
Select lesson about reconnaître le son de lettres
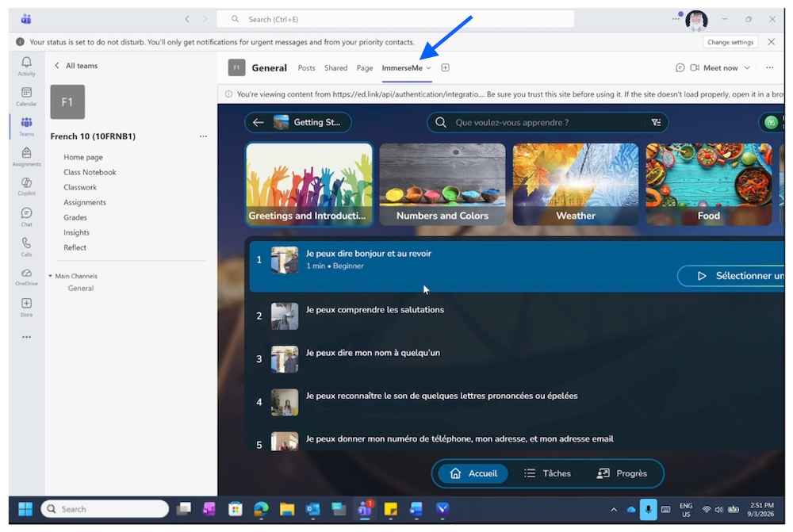click(x=516, y=402)
